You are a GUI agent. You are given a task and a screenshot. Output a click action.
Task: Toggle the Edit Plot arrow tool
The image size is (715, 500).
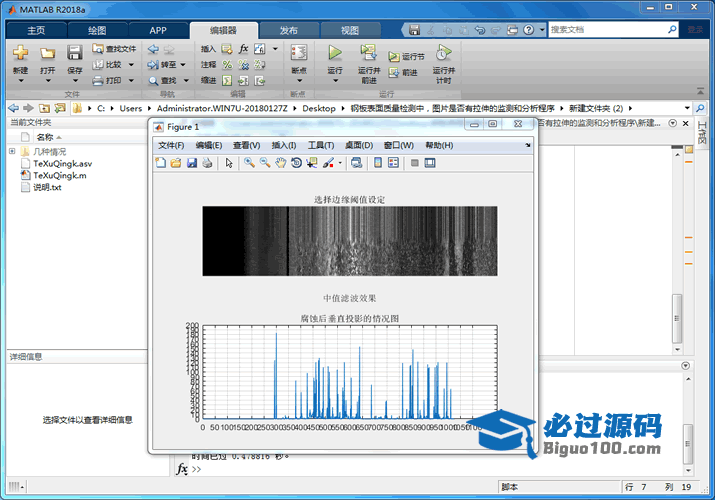[229, 163]
